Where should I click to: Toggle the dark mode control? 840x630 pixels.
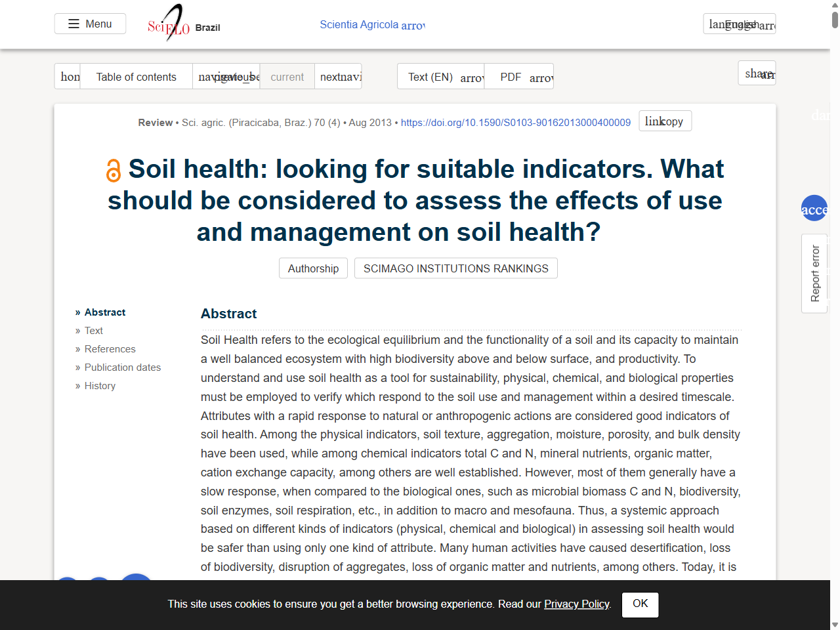pos(820,115)
